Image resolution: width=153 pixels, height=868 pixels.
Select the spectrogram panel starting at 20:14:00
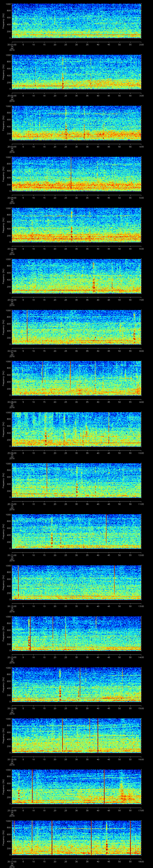[77, 685]
